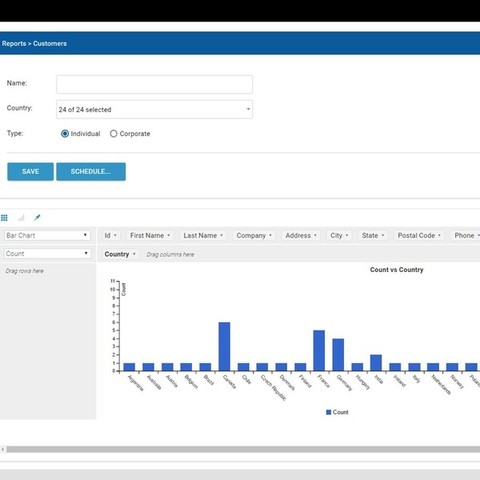Viewport: 480px width, 480px height.
Task: Click the Canada bar in chart
Action: tap(224, 346)
